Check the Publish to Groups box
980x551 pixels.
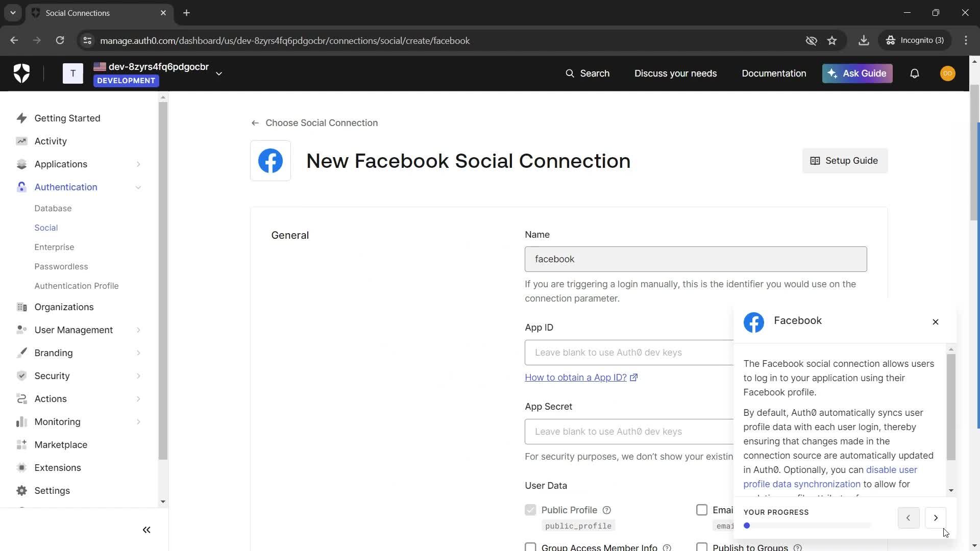tap(702, 547)
